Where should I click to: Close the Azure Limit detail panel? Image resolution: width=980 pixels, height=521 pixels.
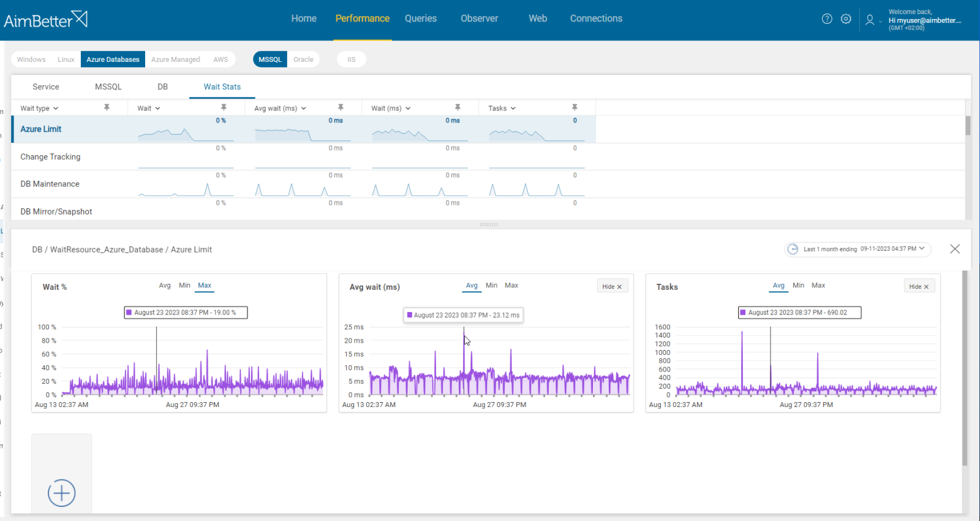coord(955,249)
